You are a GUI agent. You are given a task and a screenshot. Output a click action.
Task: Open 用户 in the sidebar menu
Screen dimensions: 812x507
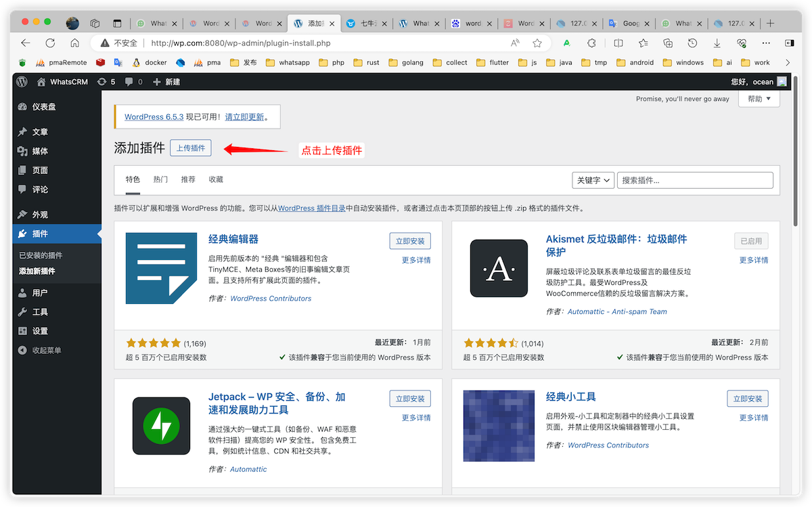point(57,293)
